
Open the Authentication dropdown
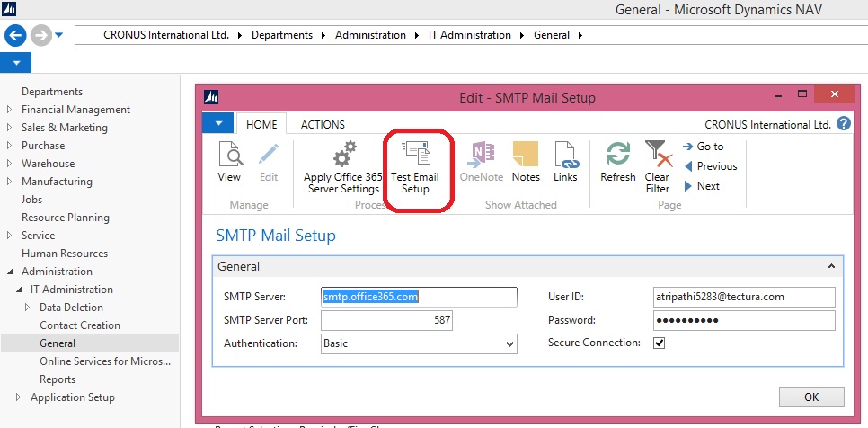[x=509, y=343]
